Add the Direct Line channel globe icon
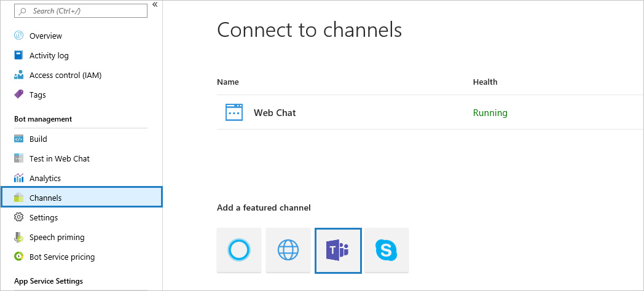Image resolution: width=644 pixels, height=291 pixels. click(288, 250)
